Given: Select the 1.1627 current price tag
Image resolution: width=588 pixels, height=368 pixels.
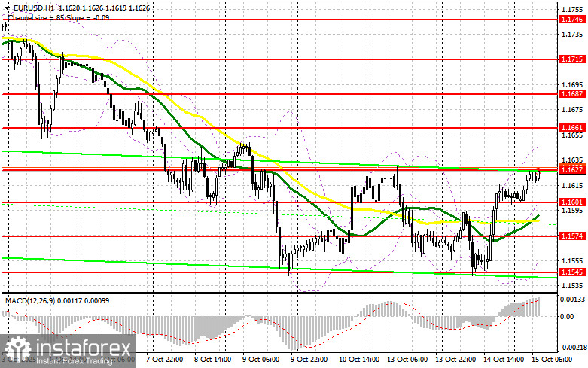Looking at the screenshot, I should coord(572,170).
